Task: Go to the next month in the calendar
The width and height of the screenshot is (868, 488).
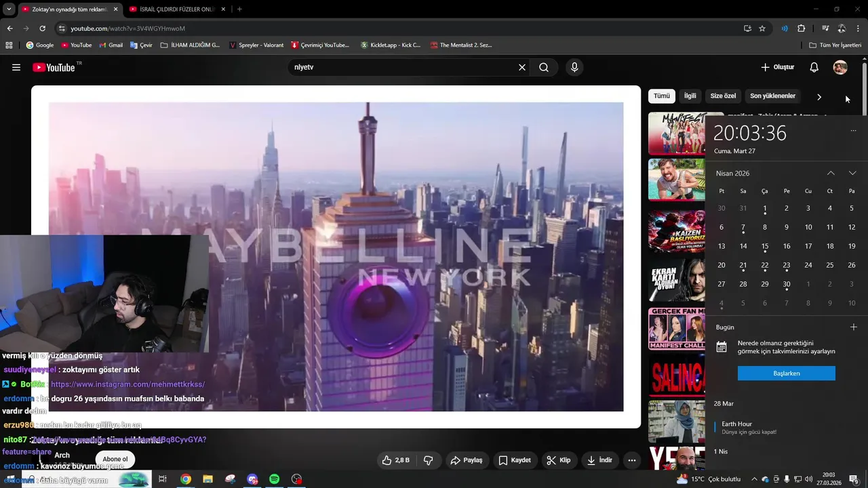Action: pyautogui.click(x=852, y=173)
